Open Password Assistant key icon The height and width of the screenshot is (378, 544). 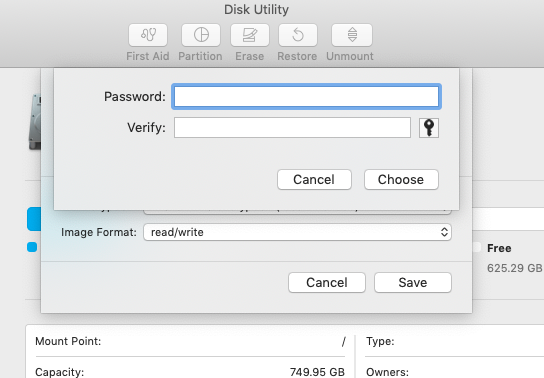(x=429, y=128)
